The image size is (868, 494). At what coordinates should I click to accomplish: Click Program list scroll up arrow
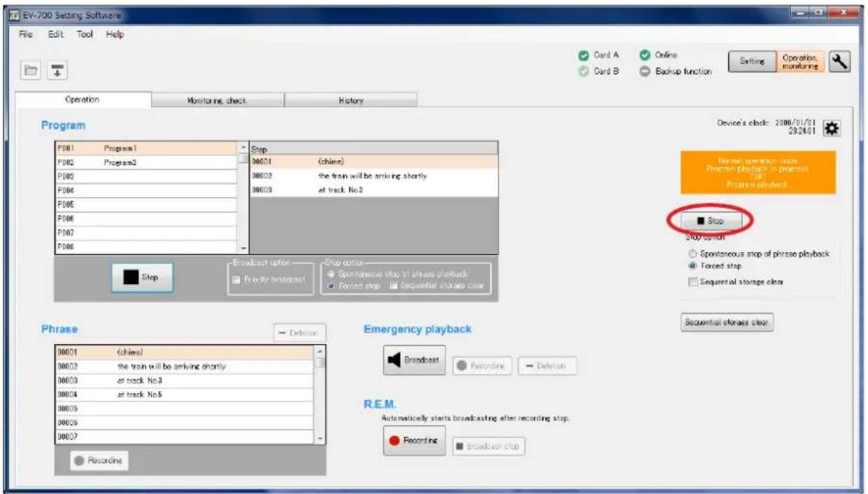[243, 148]
